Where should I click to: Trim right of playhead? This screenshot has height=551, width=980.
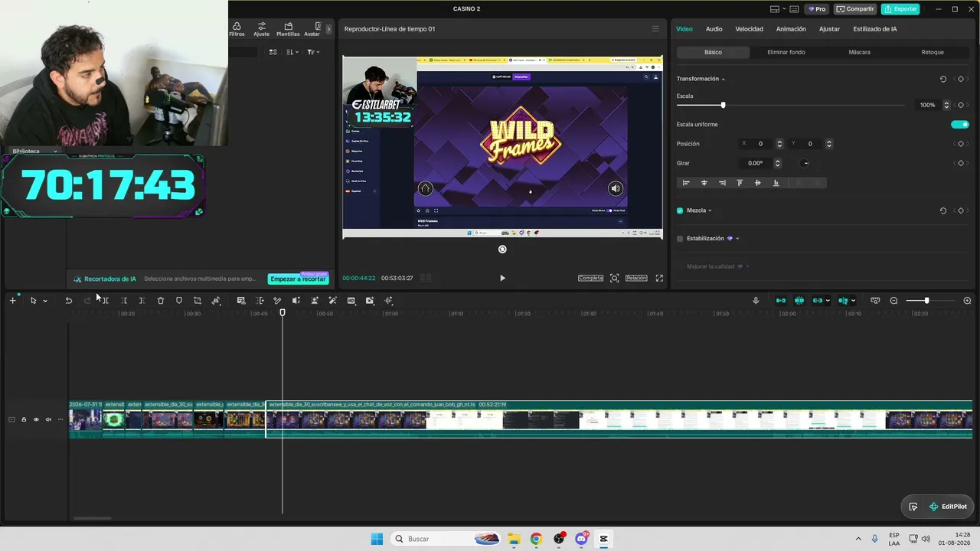click(142, 301)
